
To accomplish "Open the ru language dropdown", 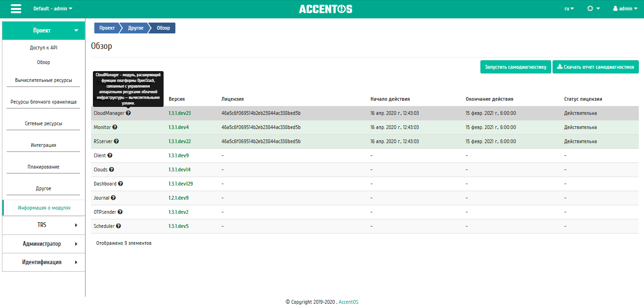I will click(x=569, y=8).
